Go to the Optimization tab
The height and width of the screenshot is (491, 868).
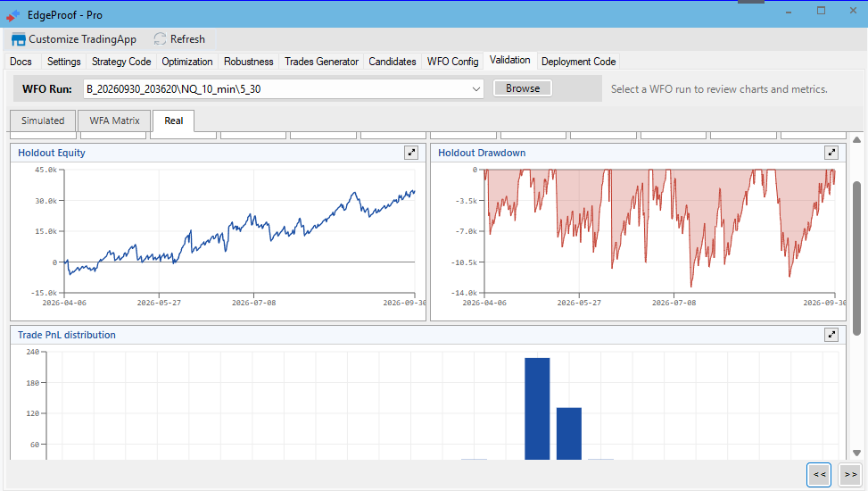[187, 62]
